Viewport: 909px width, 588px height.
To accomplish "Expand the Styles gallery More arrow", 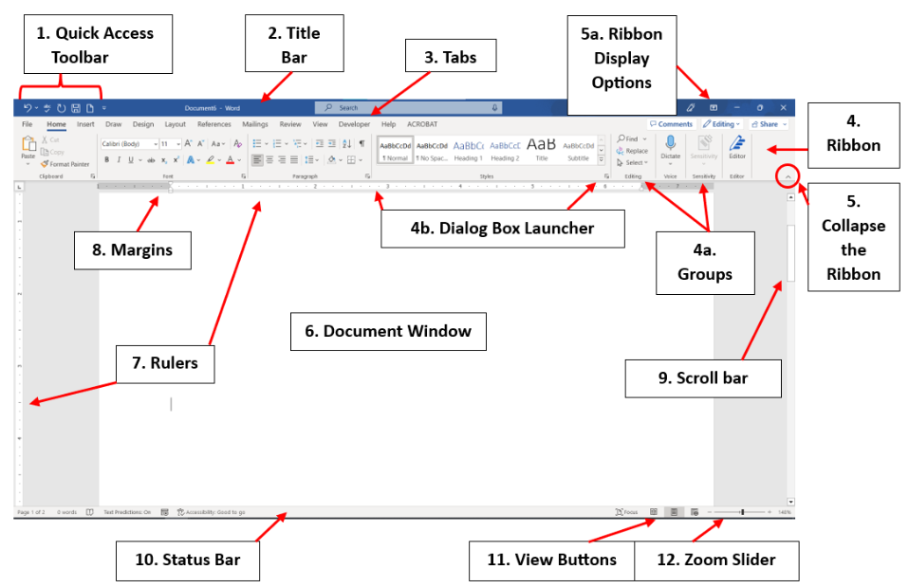I will click(x=602, y=160).
